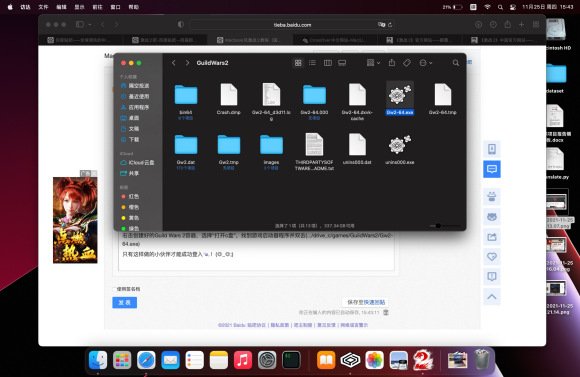Open the Apple menu

10,7
